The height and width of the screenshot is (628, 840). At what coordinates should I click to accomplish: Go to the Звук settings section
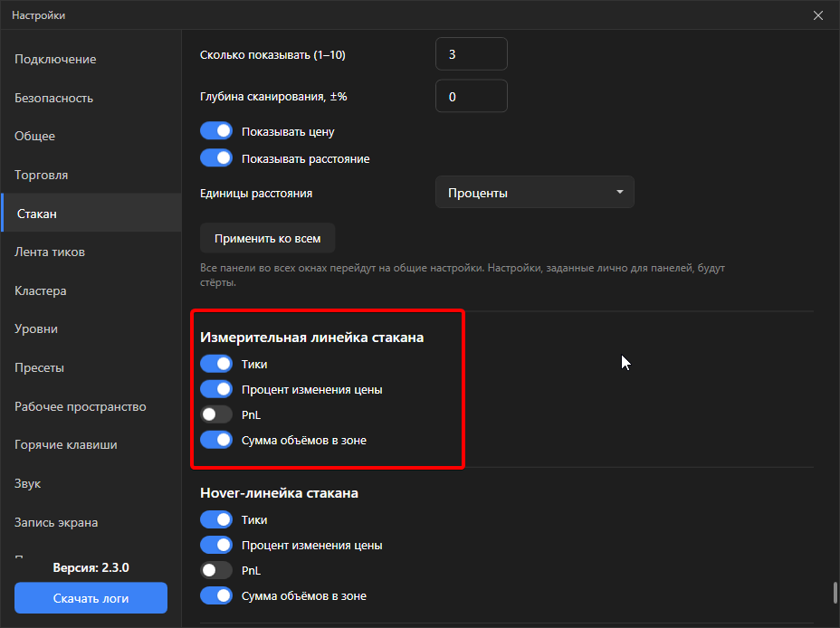pos(91,483)
